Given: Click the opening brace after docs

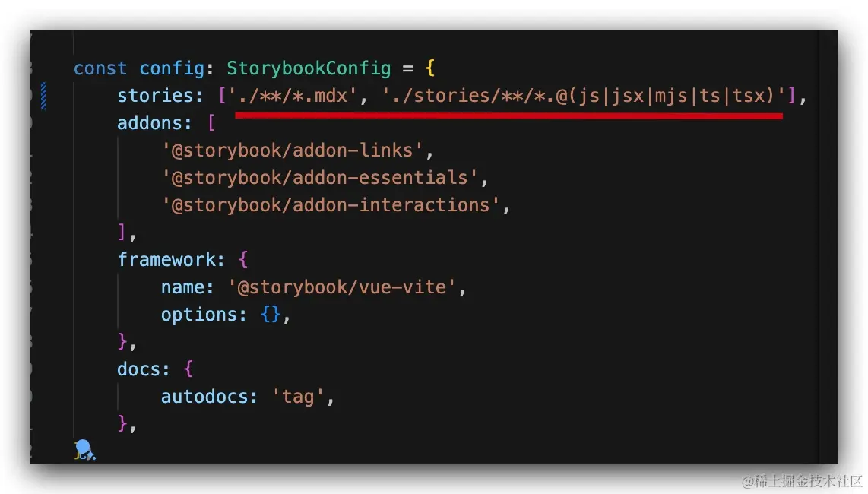Looking at the screenshot, I should click(188, 369).
